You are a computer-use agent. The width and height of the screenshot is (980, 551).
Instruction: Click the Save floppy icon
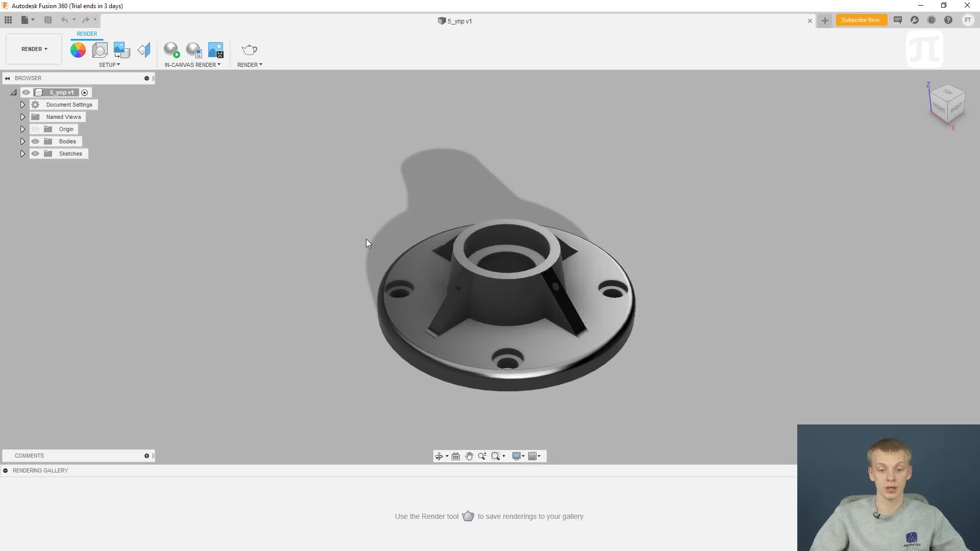click(x=48, y=20)
